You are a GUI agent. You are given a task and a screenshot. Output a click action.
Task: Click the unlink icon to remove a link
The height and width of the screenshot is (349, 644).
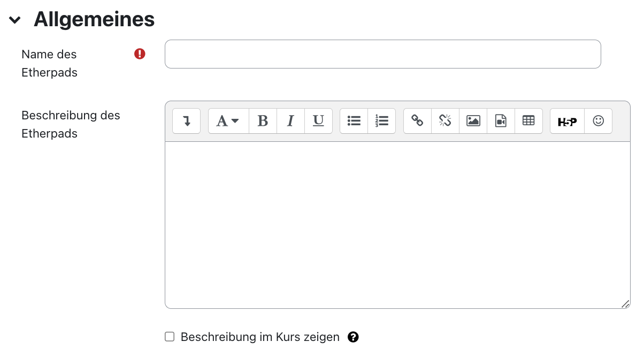(x=445, y=121)
